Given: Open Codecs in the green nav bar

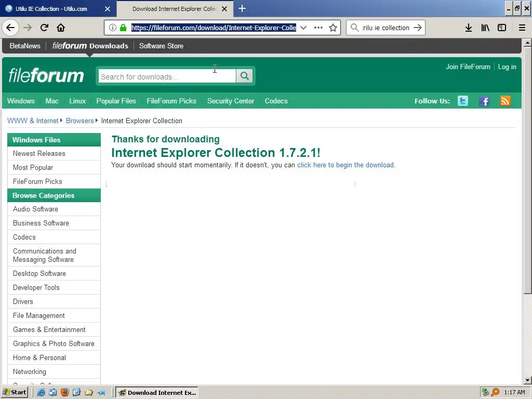Looking at the screenshot, I should [x=276, y=101].
